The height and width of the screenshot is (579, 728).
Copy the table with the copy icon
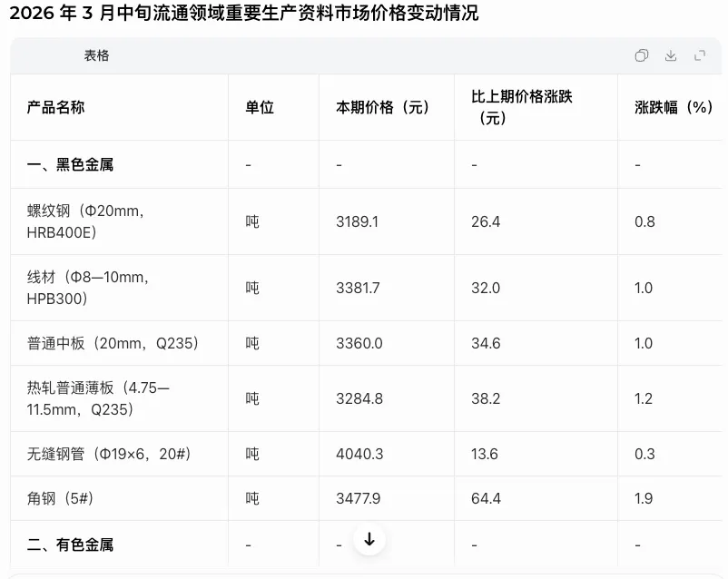pos(641,55)
